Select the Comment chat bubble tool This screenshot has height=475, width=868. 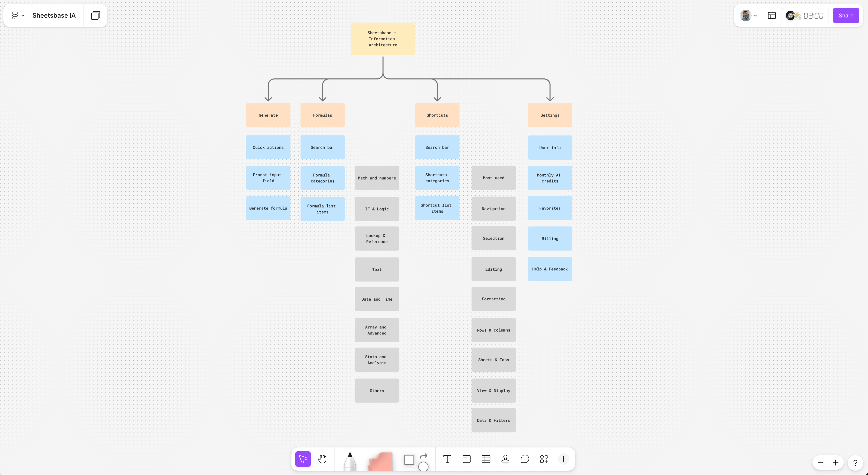pyautogui.click(x=524, y=459)
